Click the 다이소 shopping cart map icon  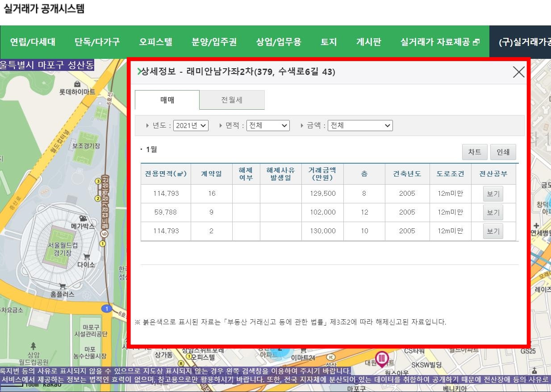(87, 256)
